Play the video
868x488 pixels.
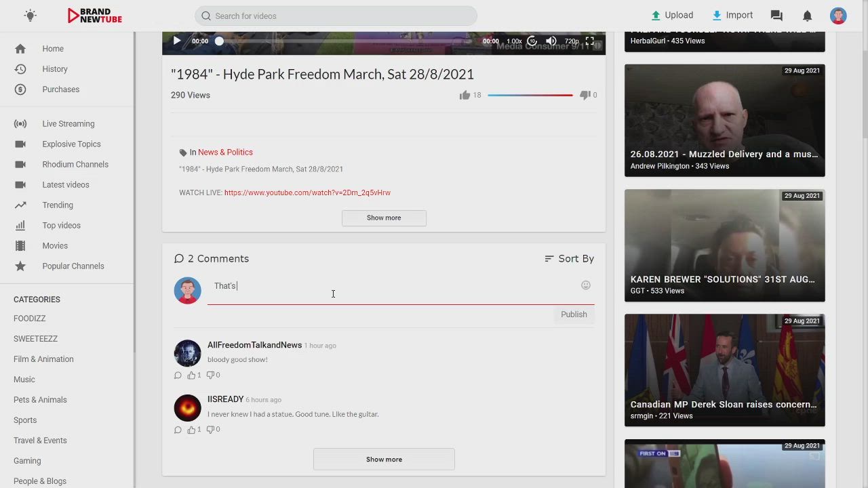tap(177, 41)
